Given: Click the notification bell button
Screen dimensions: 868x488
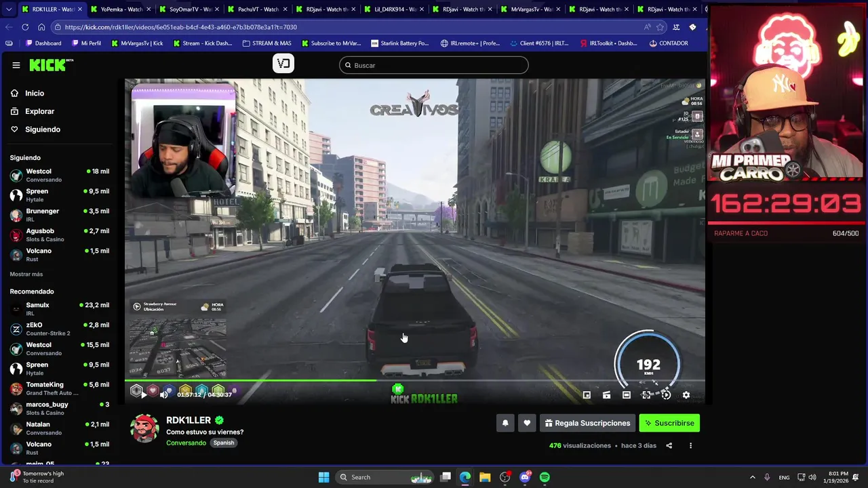Looking at the screenshot, I should point(505,423).
